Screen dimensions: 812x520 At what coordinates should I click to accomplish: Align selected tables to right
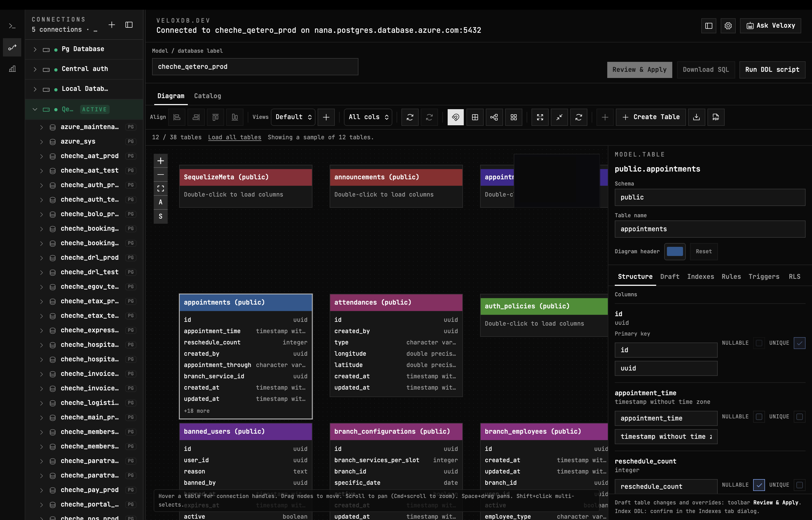[196, 117]
